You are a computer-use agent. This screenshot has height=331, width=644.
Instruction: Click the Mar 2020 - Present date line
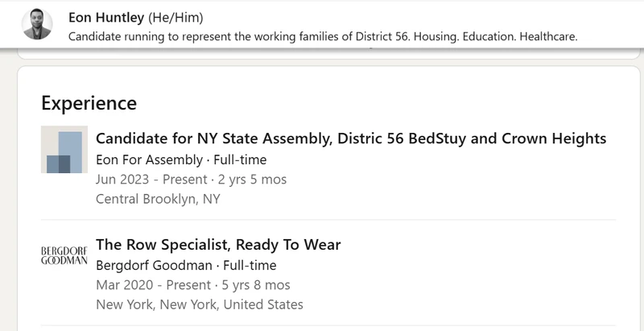[x=152, y=284]
